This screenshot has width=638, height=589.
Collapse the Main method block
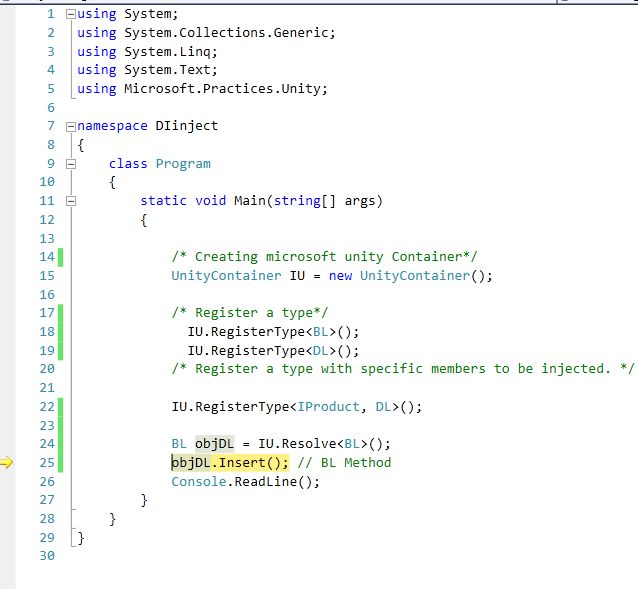(71, 201)
